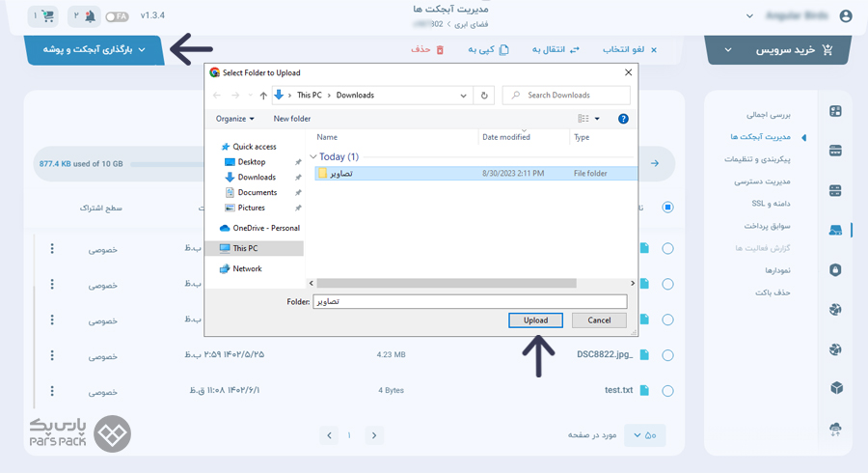Open مدیریت آبجکت ها in the sidebar
Viewport: 868px width, 473px height.
[x=761, y=137]
